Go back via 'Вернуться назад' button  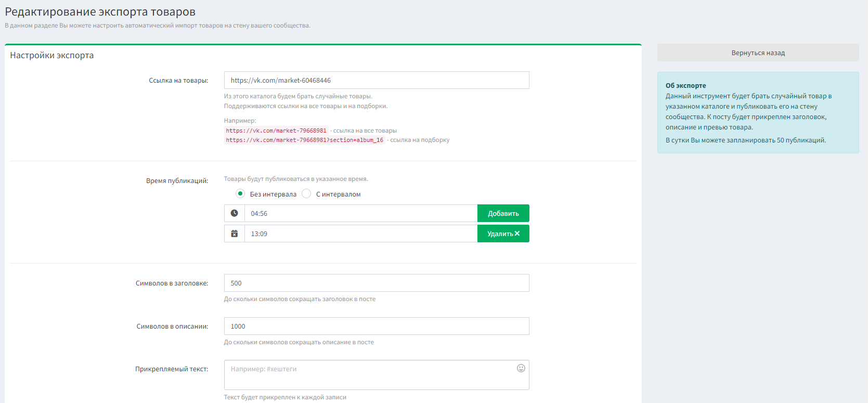pyautogui.click(x=758, y=53)
